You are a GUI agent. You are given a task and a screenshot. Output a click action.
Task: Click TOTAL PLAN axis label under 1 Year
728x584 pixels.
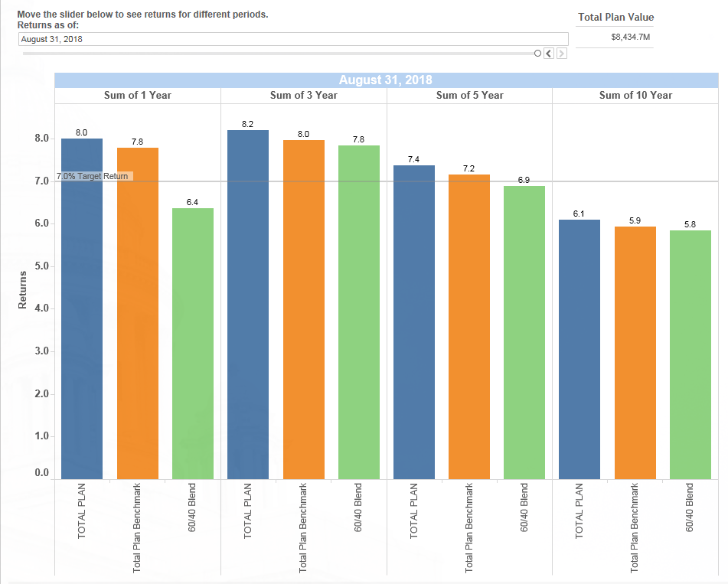point(82,511)
